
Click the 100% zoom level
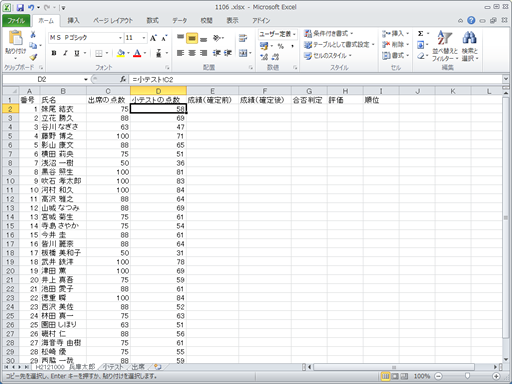422,376
